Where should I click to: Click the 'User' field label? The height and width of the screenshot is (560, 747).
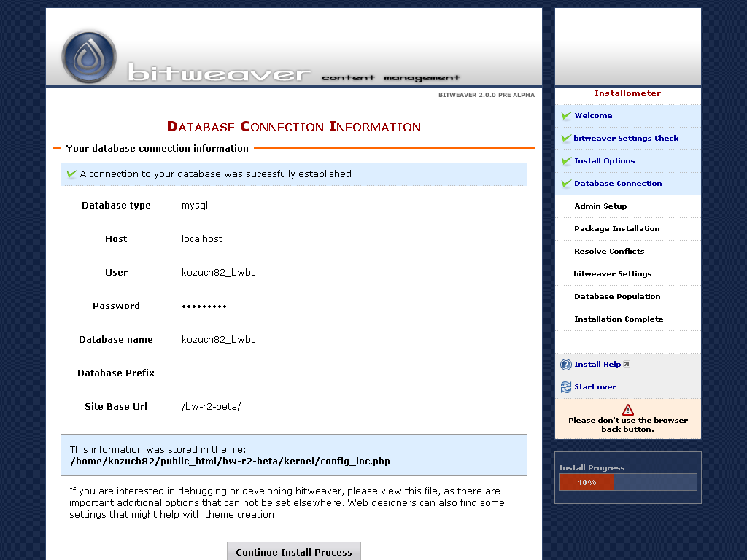116,273
